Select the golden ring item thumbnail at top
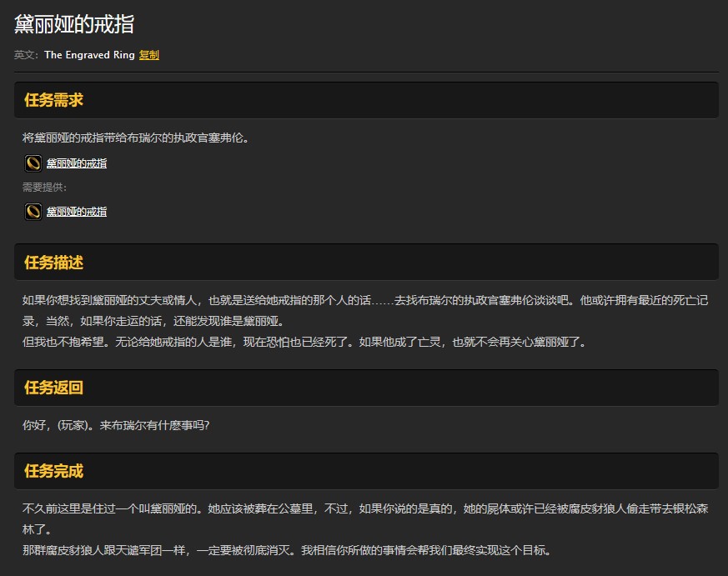Viewport: 728px width, 576px height. (32, 163)
